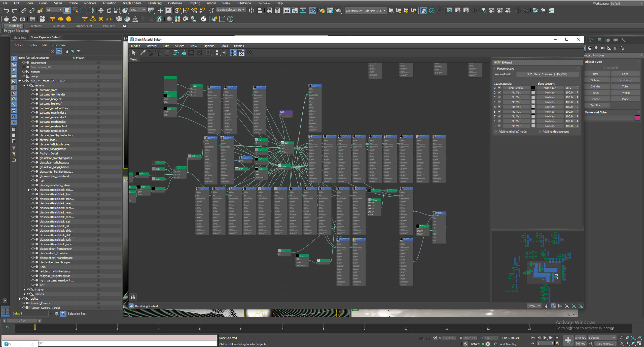Click the V-Ray logo toolbar icon

pyautogui.click(x=204, y=19)
